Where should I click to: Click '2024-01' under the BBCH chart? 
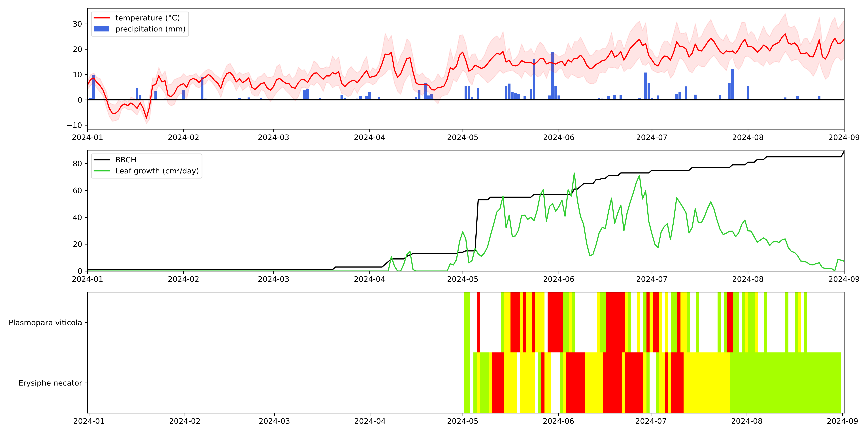coord(88,279)
